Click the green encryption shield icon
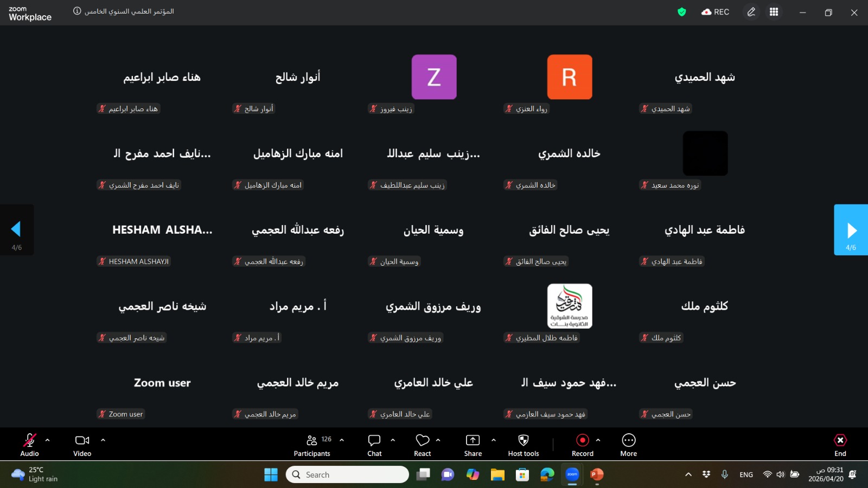This screenshot has width=868, height=488. coord(682,12)
